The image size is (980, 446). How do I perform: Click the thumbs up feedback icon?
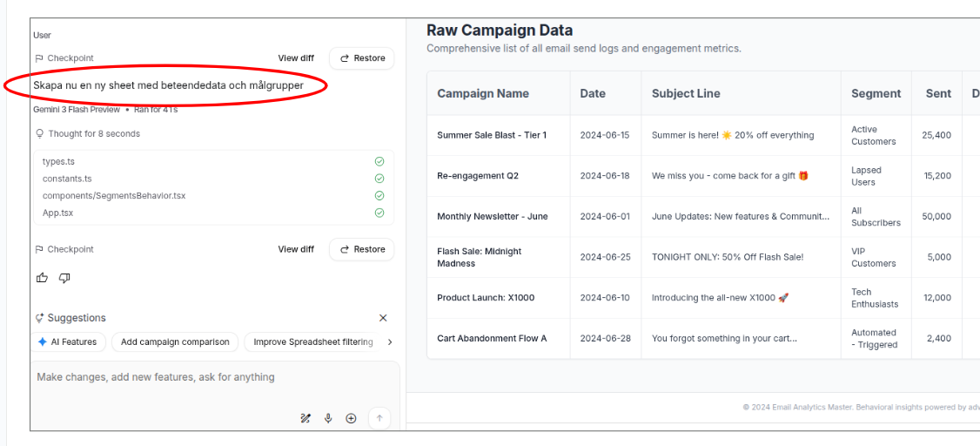(42, 278)
